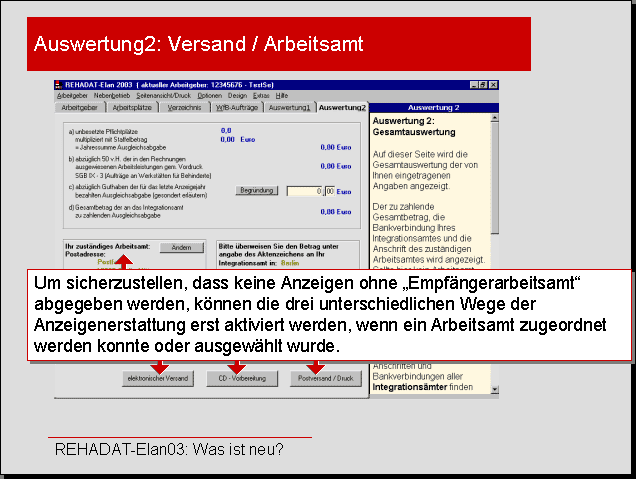
Task: Click the Ändern button for Arbeitsamt
Action: [x=181, y=247]
